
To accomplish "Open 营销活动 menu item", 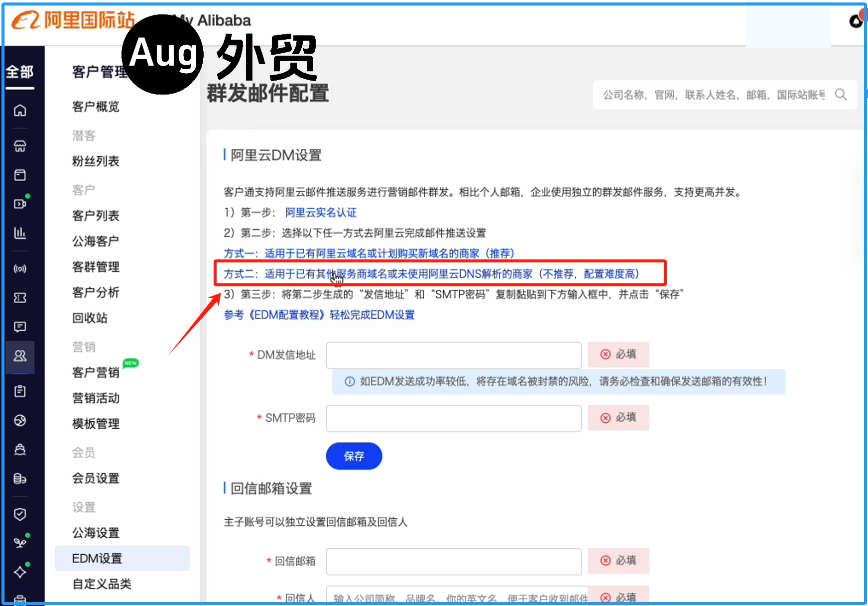I will point(96,398).
